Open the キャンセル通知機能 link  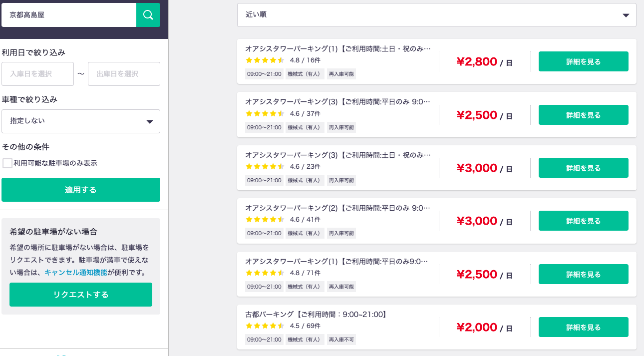pos(76,272)
